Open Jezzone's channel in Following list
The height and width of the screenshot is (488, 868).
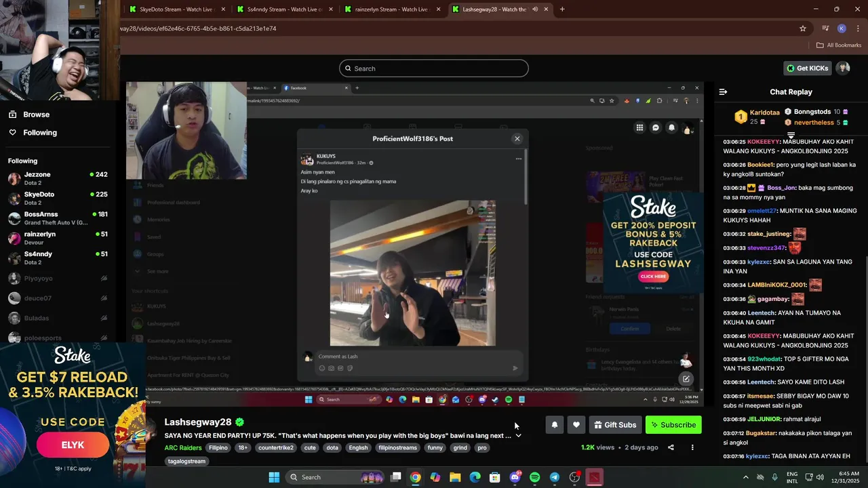coord(58,179)
